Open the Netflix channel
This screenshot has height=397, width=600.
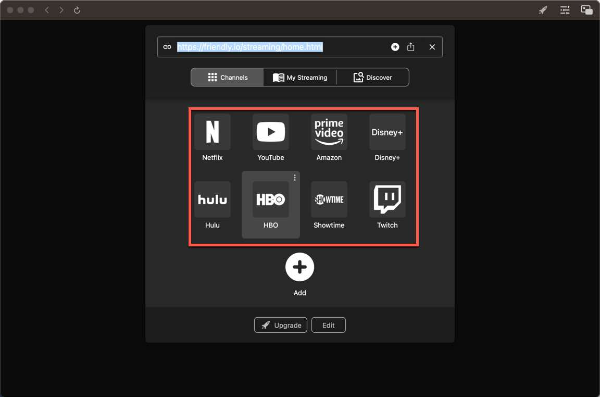click(x=212, y=132)
